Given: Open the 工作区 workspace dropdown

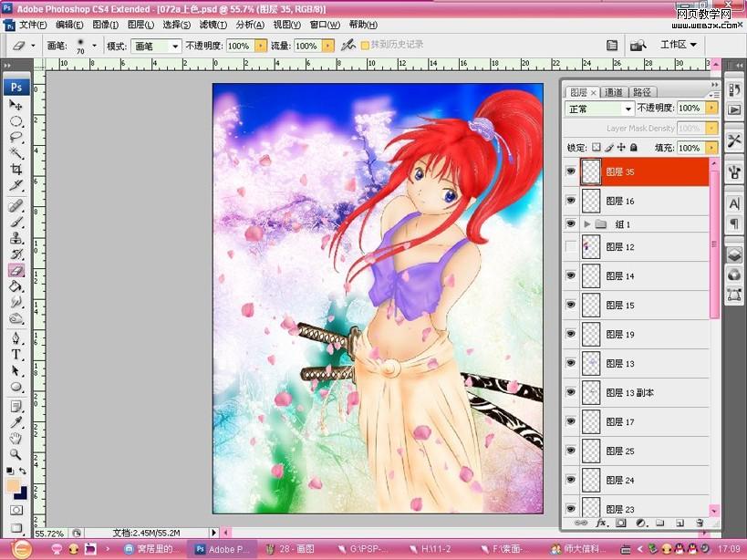Looking at the screenshot, I should 679,44.
